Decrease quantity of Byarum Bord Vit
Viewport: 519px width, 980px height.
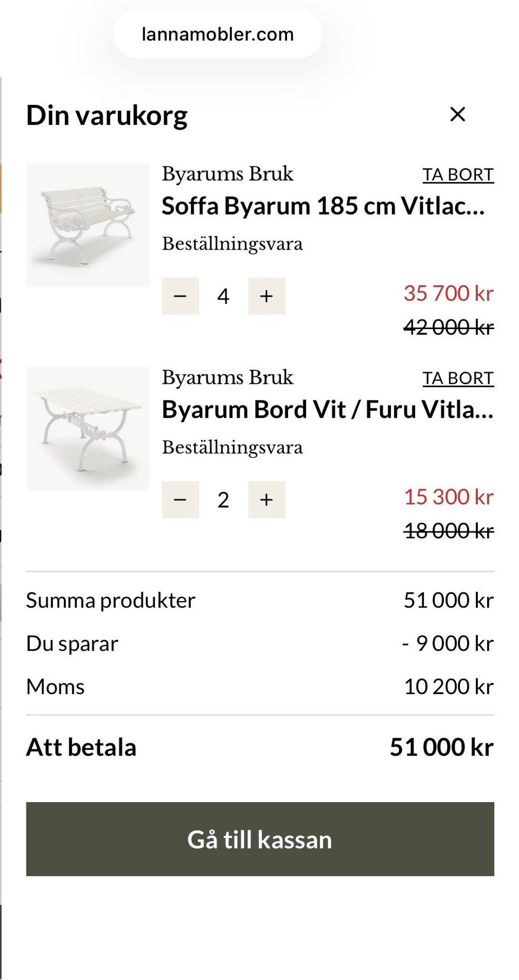click(x=180, y=500)
